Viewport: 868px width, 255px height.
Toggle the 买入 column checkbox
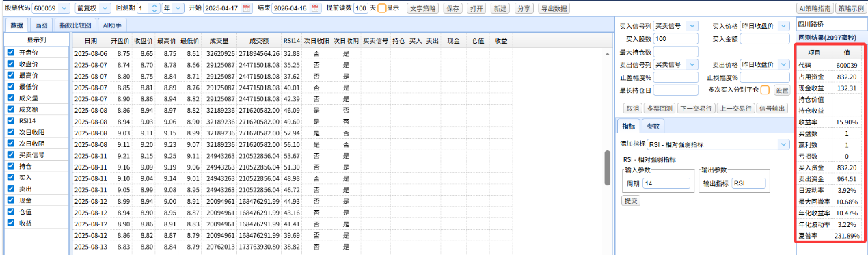[10, 177]
